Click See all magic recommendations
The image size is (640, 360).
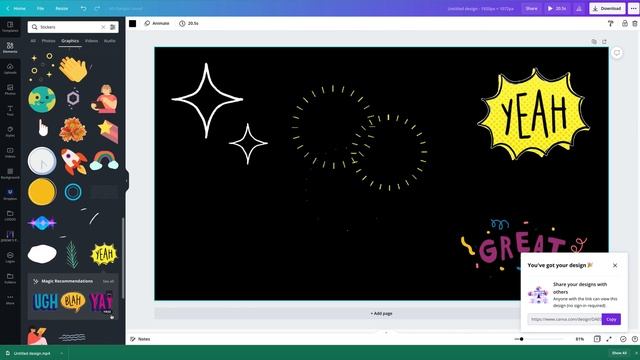(x=108, y=281)
